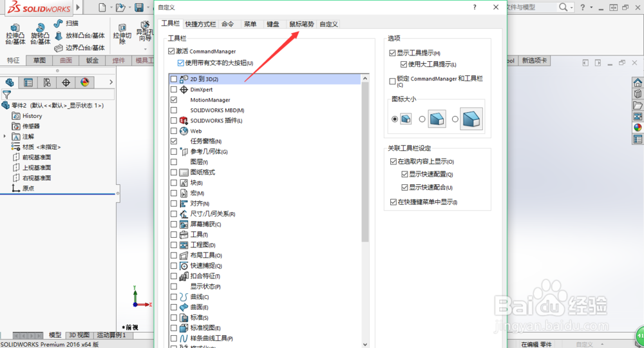Click the search magnifier icon
644x348 pixels.
pos(563,7)
